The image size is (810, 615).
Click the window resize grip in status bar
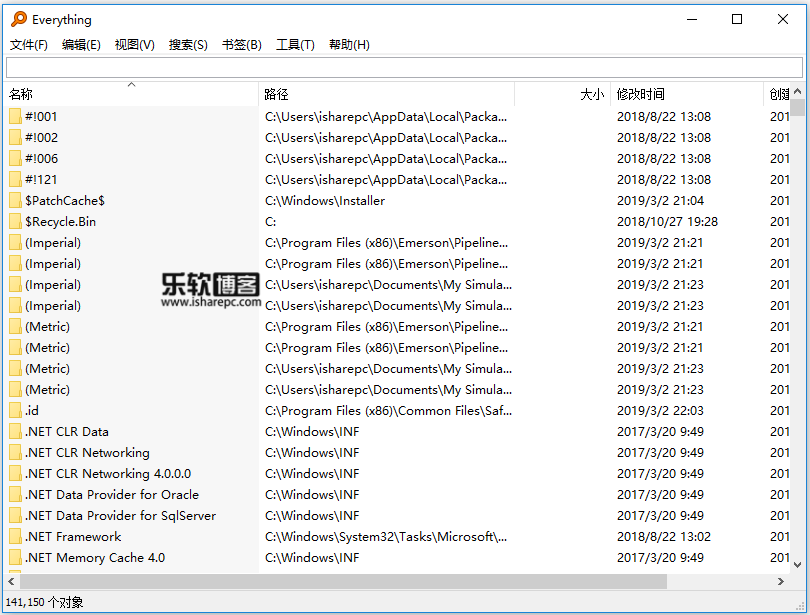click(x=800, y=605)
